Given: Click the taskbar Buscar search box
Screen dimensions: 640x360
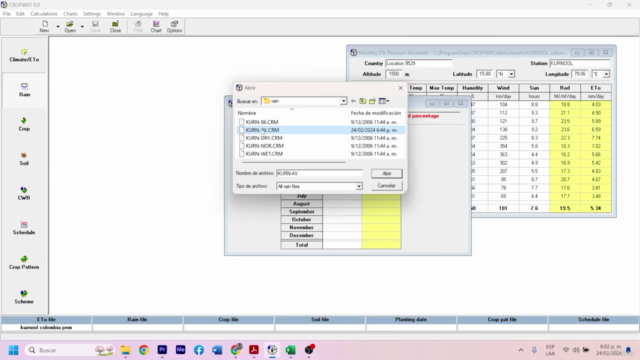Looking at the screenshot, I should pyautogui.click(x=69, y=350).
